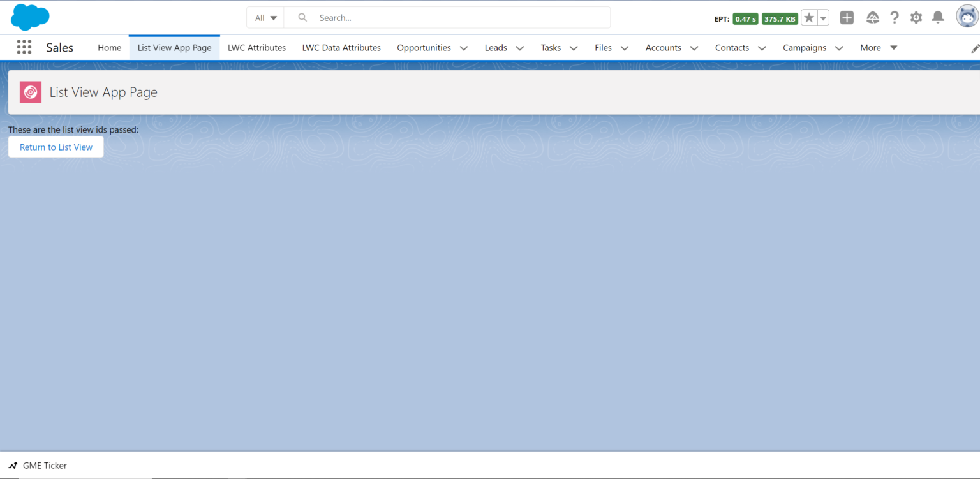
Task: Click the Return to List View button
Action: pos(56,147)
